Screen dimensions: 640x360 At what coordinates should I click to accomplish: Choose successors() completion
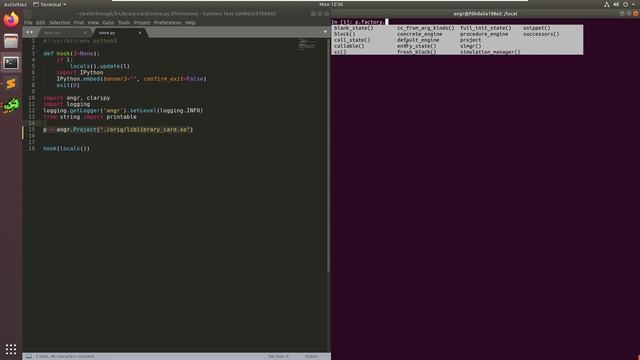(x=541, y=34)
